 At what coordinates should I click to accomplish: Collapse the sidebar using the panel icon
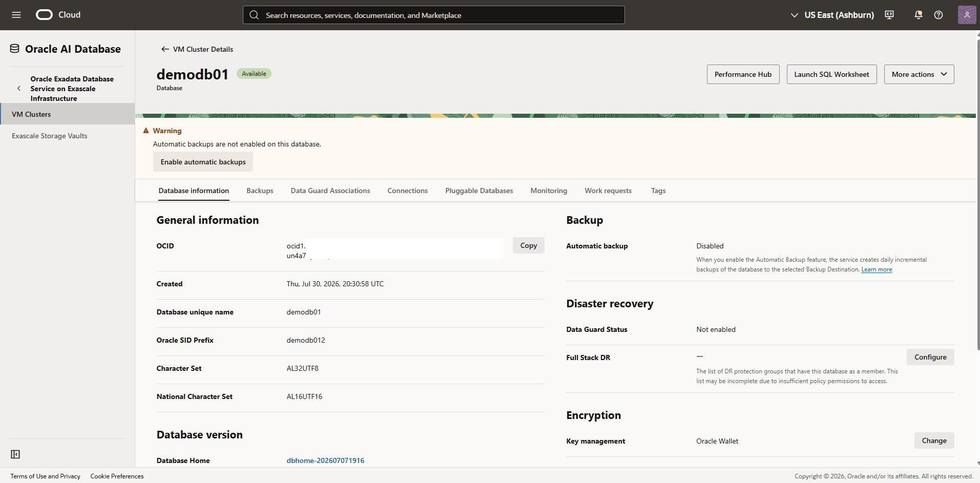[x=15, y=454]
